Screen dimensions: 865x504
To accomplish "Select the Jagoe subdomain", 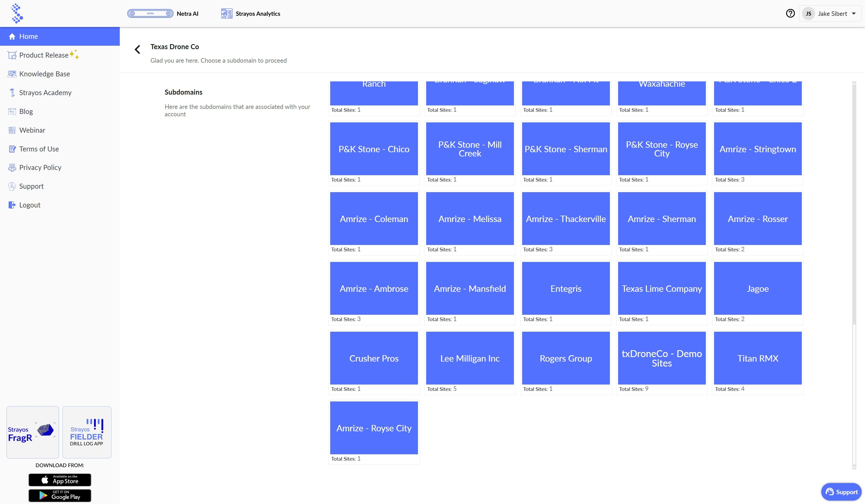I will click(x=758, y=288).
